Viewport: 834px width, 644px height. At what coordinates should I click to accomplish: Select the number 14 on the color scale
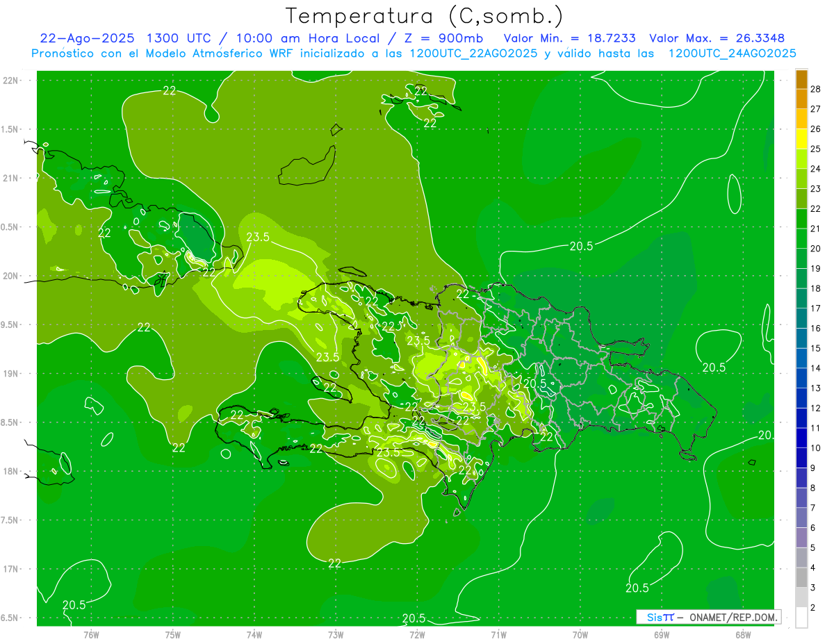(817, 368)
